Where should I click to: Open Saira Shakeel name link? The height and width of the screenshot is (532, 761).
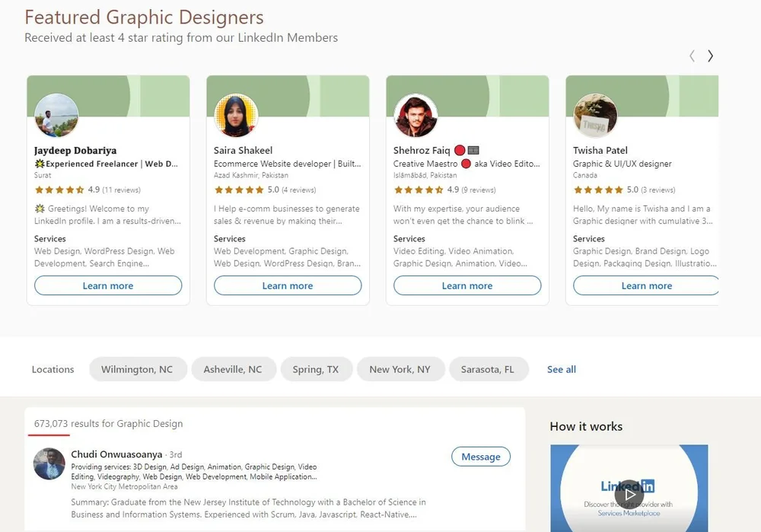244,151
